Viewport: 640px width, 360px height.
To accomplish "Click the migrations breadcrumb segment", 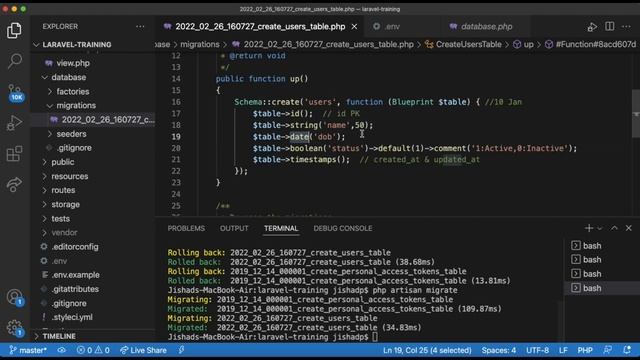I will click(200, 44).
